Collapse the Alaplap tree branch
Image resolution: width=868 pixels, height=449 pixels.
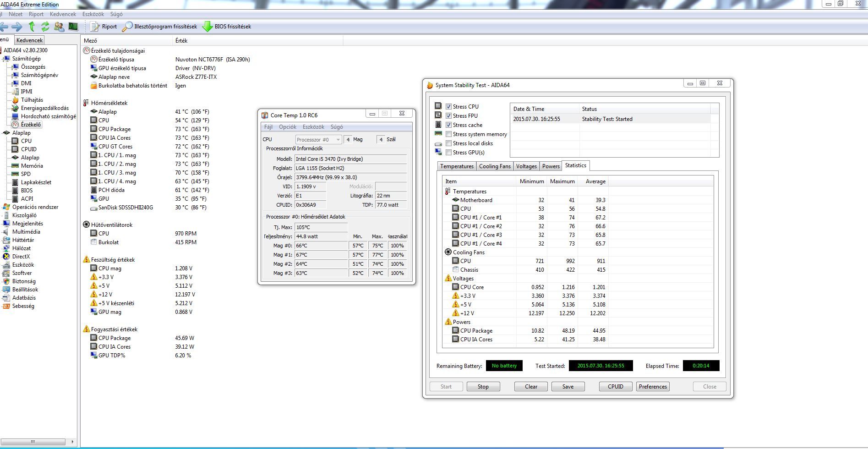2,133
